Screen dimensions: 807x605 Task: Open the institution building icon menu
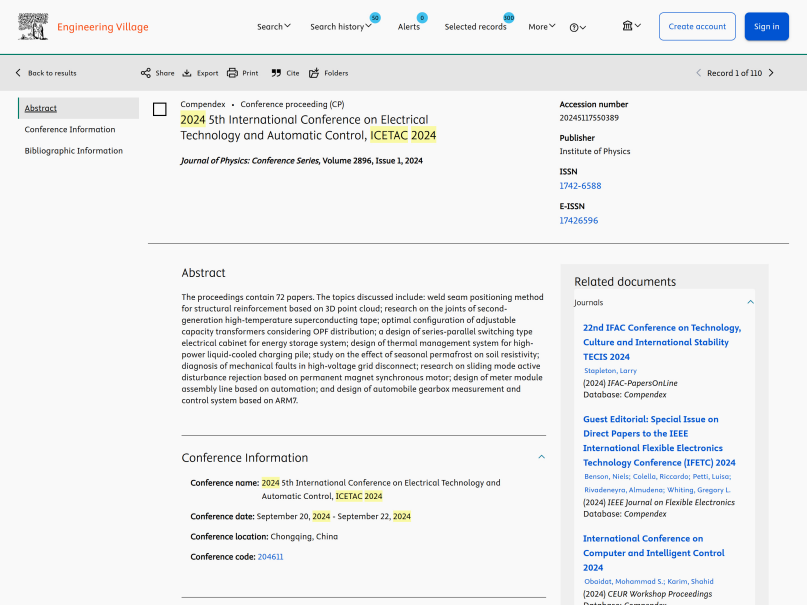627,26
